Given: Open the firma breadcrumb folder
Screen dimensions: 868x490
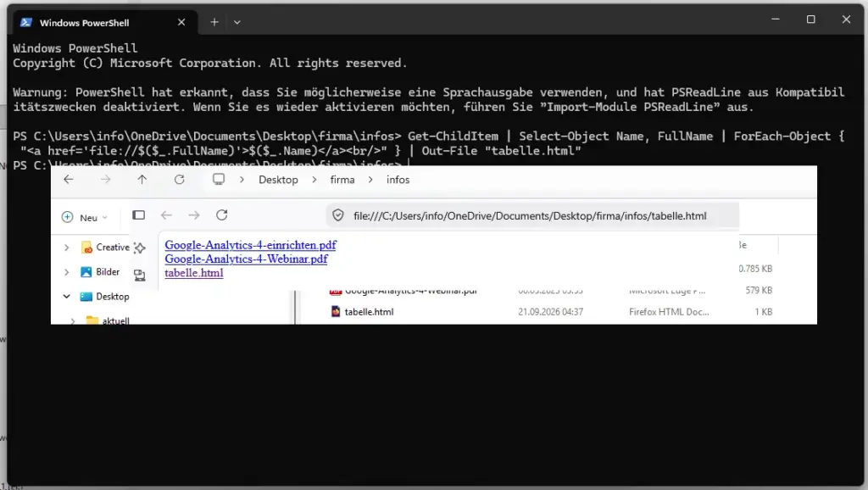Looking at the screenshot, I should 342,180.
